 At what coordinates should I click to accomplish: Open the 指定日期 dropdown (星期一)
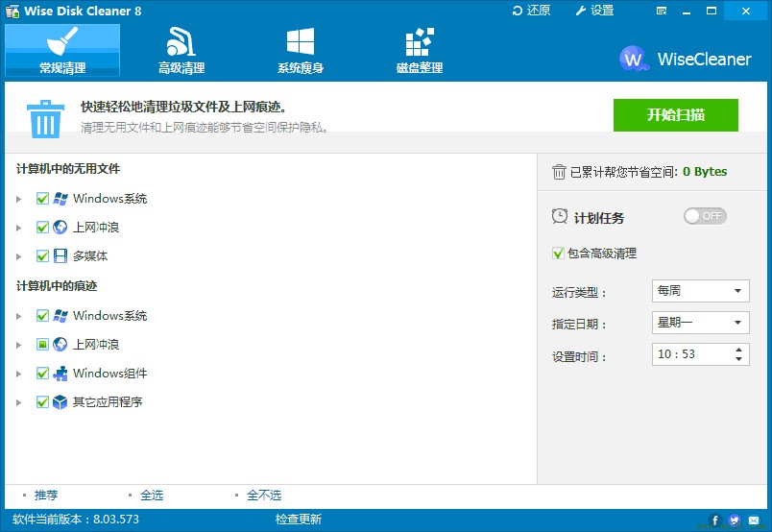701,323
